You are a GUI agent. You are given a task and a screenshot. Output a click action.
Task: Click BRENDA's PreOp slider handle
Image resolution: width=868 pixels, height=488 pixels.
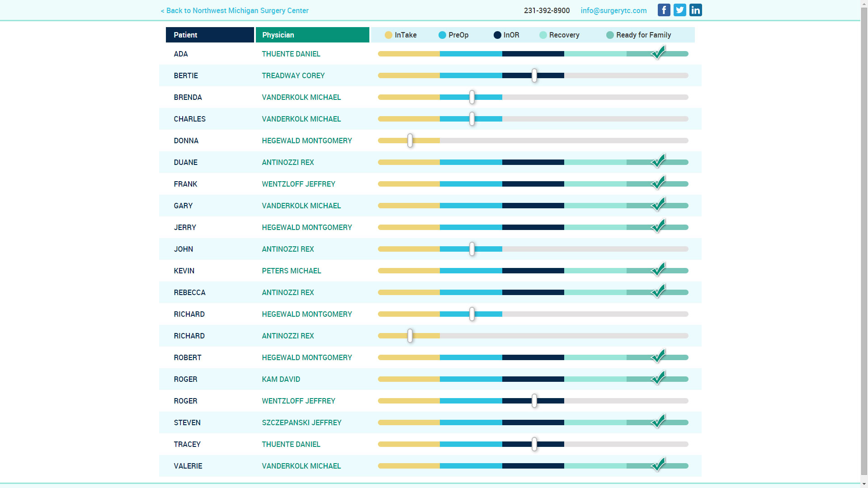tap(472, 97)
